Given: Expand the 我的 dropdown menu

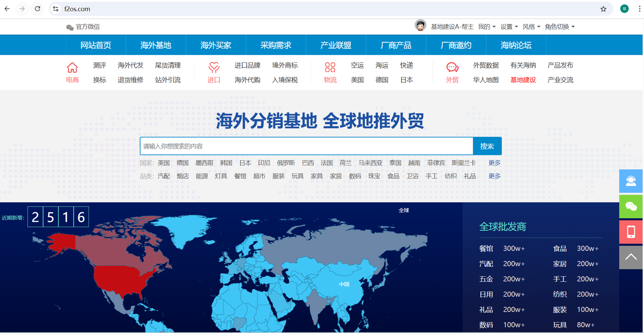Looking at the screenshot, I should (487, 27).
